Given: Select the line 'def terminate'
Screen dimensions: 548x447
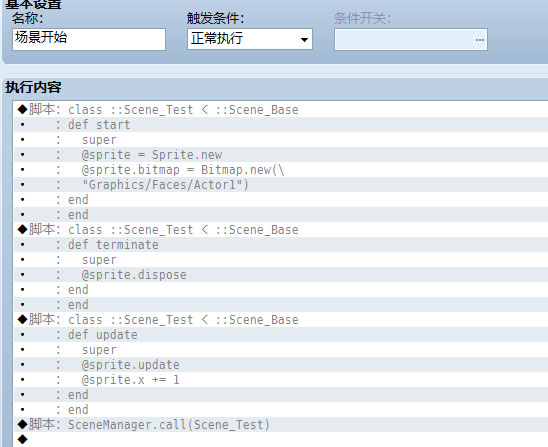Looking at the screenshot, I should [281, 245].
